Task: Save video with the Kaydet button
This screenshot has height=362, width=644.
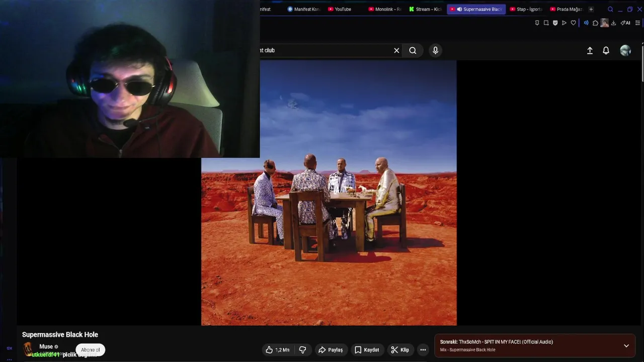Action: pos(367,350)
